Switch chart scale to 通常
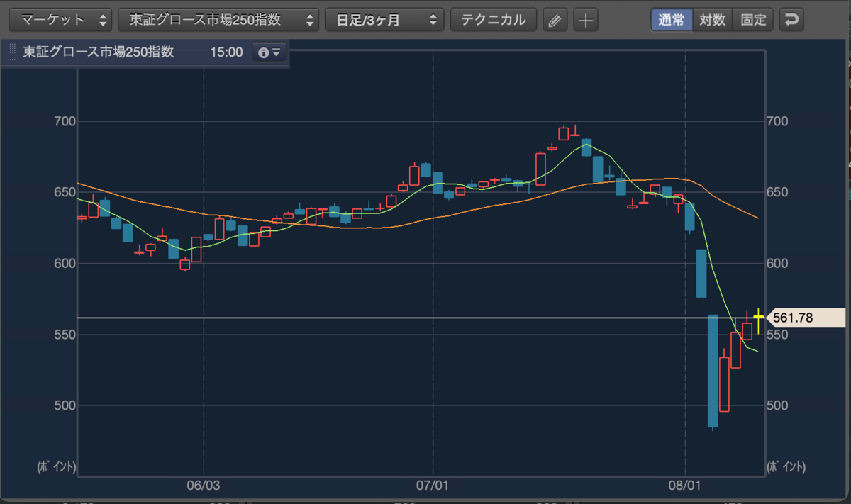The image size is (851, 504). pyautogui.click(x=670, y=20)
